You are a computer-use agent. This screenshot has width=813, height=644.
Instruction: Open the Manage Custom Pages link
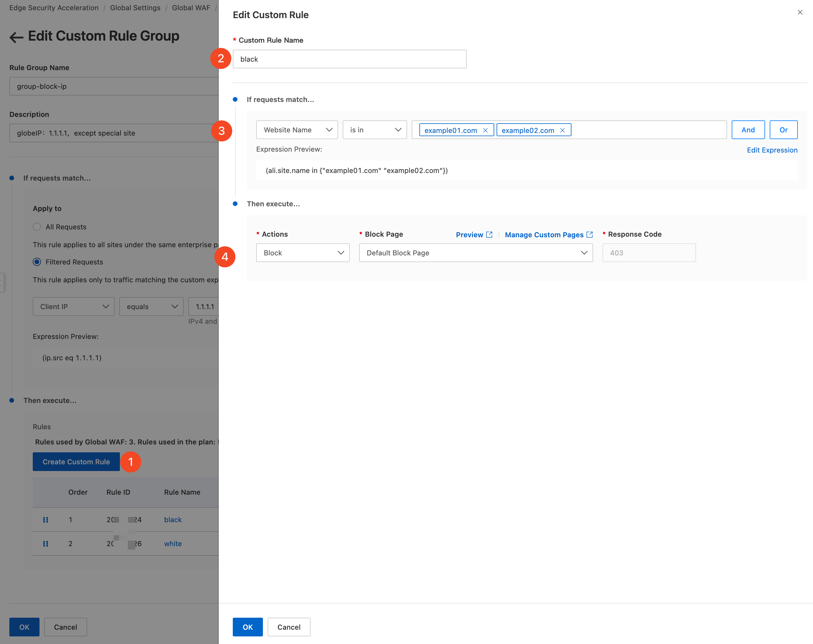click(549, 235)
